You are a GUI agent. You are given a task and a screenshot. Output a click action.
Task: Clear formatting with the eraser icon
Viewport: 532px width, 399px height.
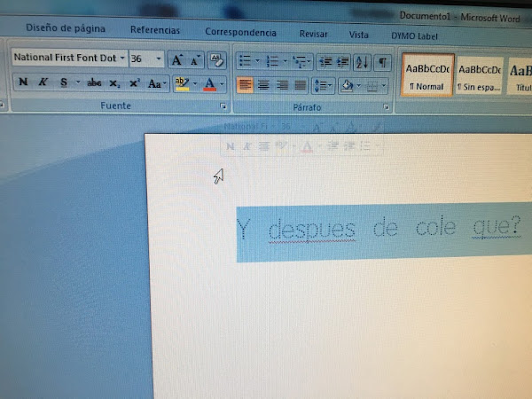click(217, 60)
